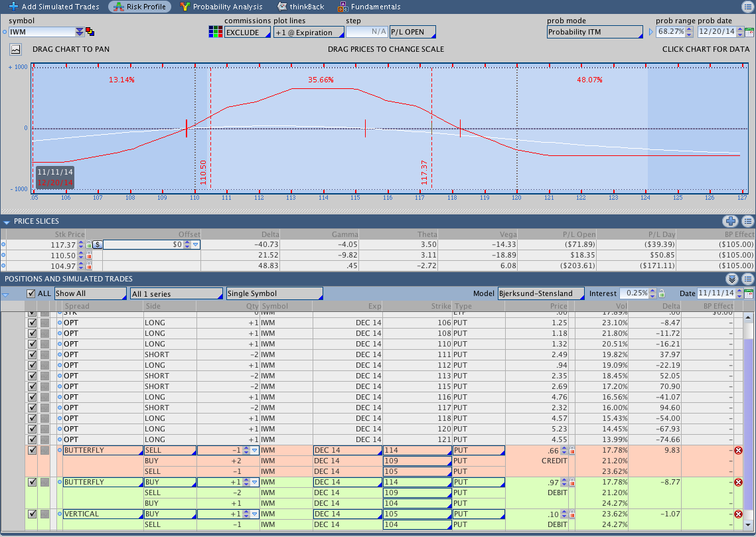756x537 pixels.
Task: Click the chart mode icon beside DRAG CHART TO PAN
Action: click(x=16, y=49)
